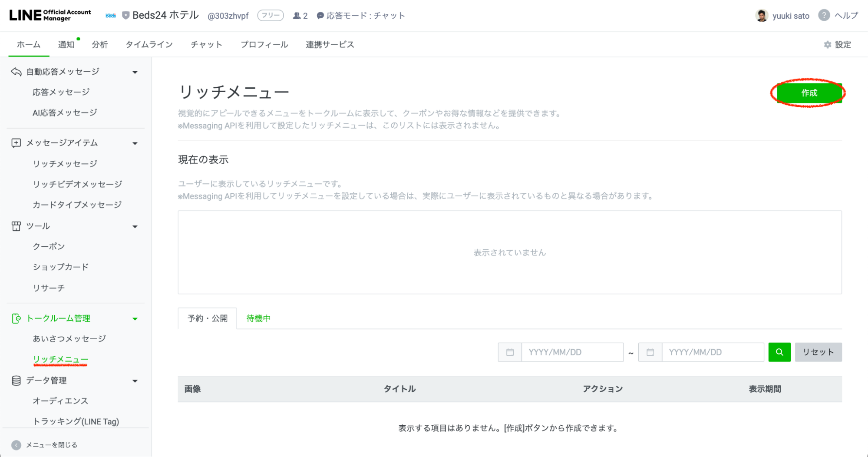Open the チャット top menu tab
The image size is (868, 457).
point(206,45)
